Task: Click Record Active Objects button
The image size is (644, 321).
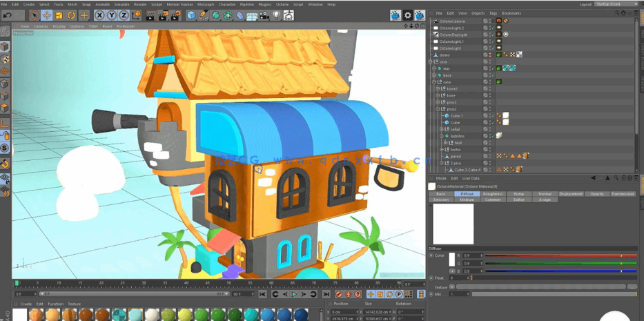Action: coord(339,294)
